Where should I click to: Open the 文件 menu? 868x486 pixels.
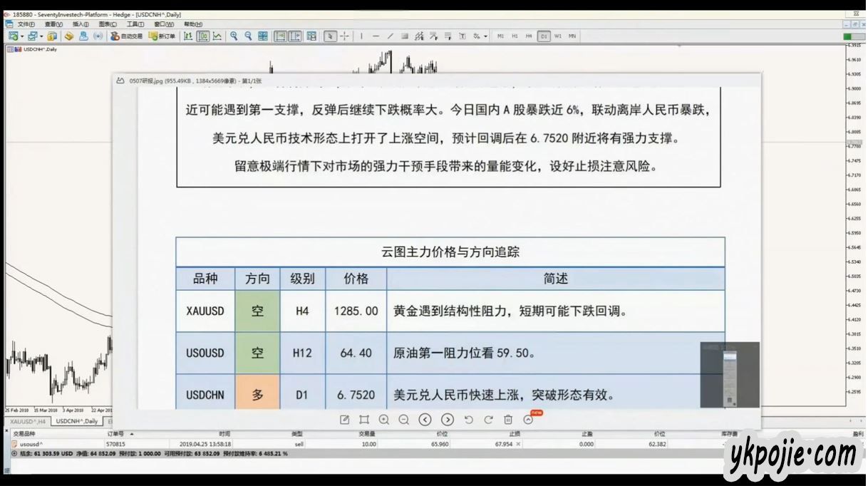pyautogui.click(x=26, y=24)
